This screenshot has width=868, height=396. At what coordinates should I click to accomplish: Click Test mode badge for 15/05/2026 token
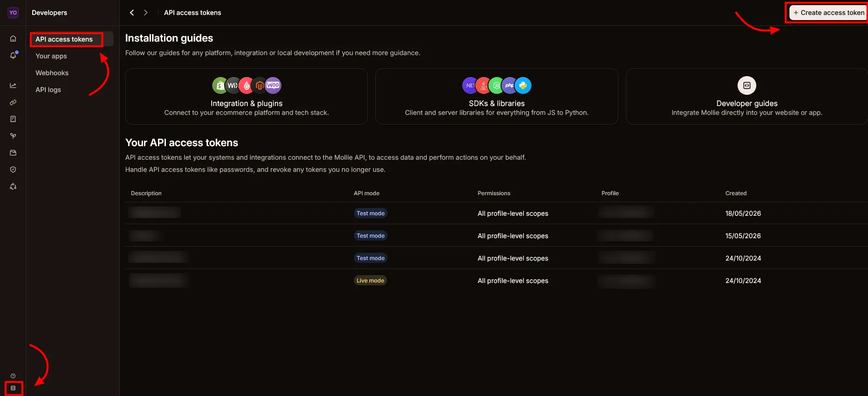371,236
